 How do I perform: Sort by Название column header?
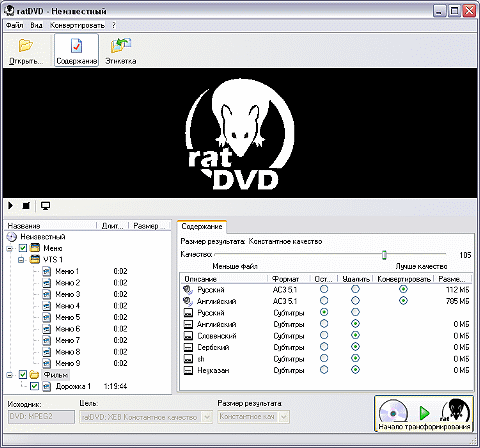(51, 226)
